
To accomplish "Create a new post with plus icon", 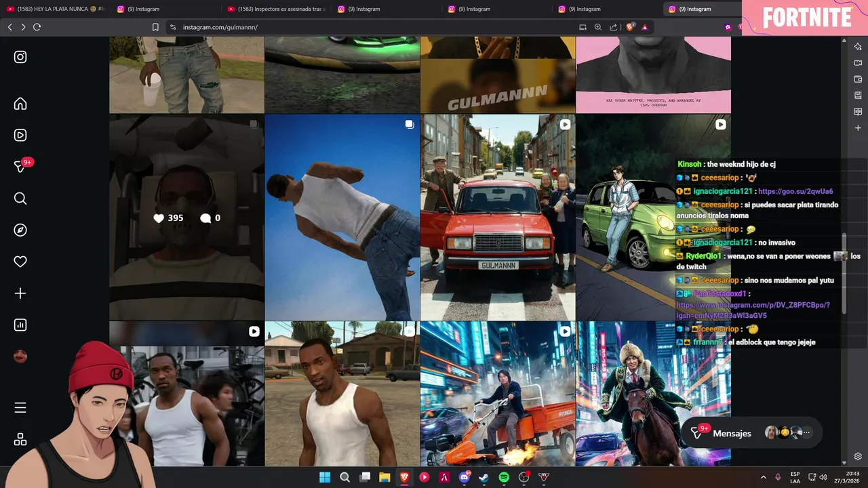I will point(20,293).
